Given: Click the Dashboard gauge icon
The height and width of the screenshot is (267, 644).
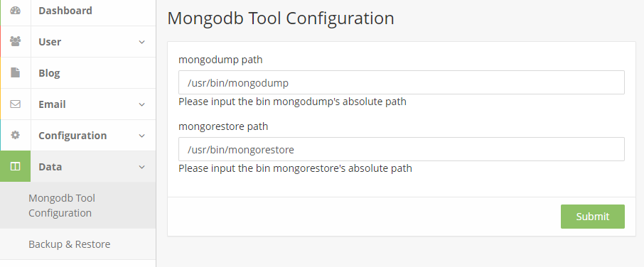Looking at the screenshot, I should 15,11.
